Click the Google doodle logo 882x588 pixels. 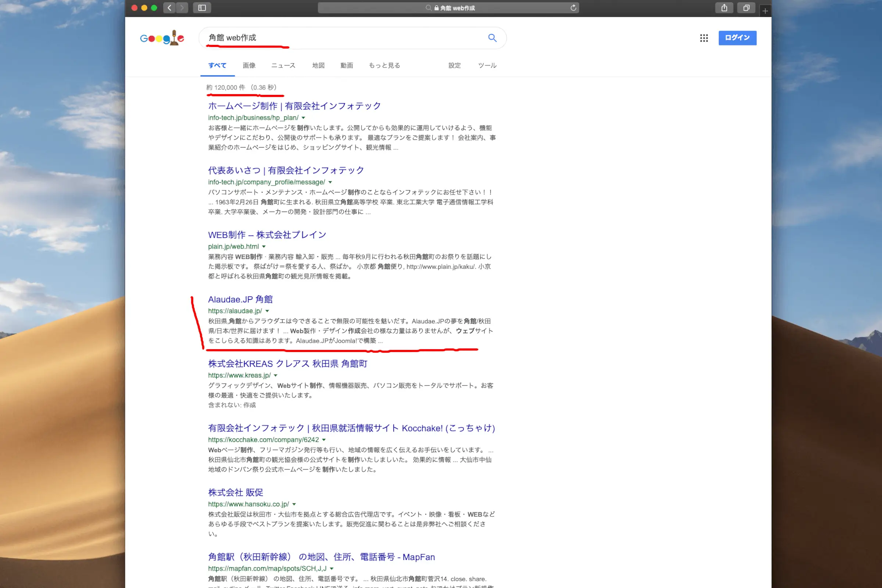(x=162, y=38)
